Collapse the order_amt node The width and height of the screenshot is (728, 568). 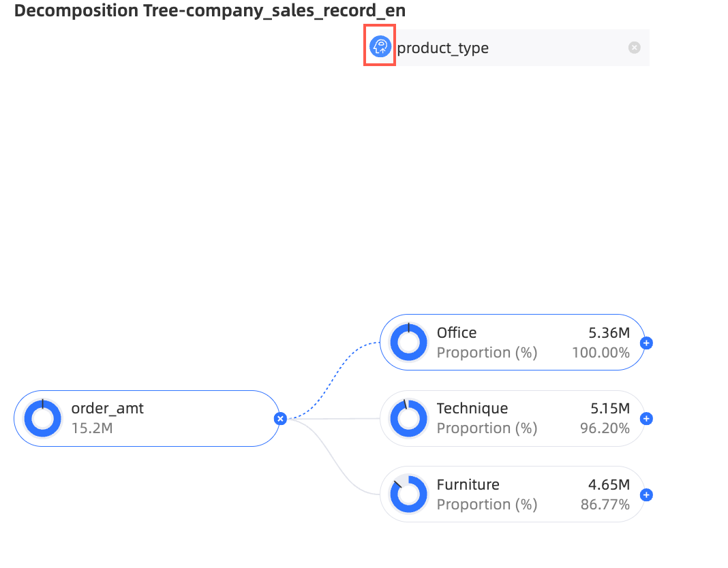click(280, 419)
